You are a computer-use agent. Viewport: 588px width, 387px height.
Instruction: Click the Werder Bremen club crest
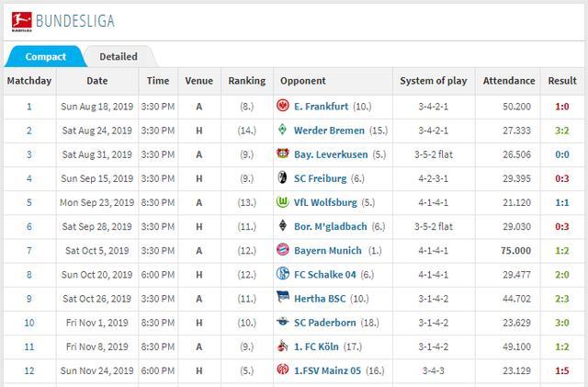(x=283, y=131)
